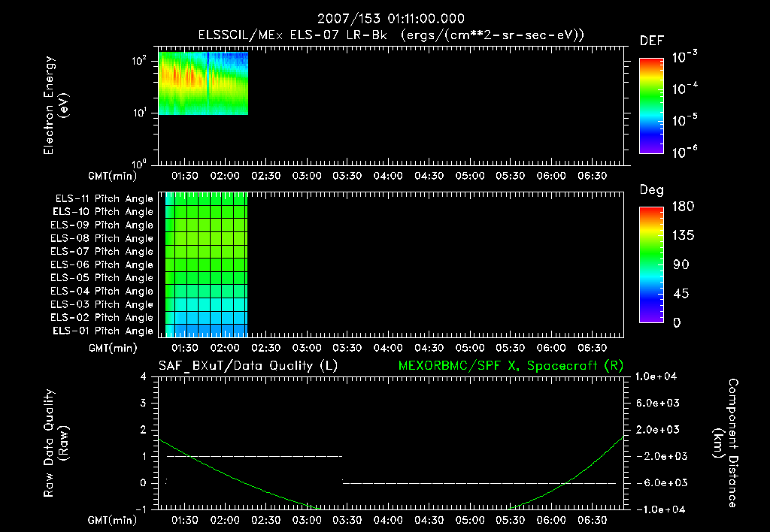Click the electron energy spectrogram data
The width and height of the screenshot is (770, 532).
click(203, 83)
